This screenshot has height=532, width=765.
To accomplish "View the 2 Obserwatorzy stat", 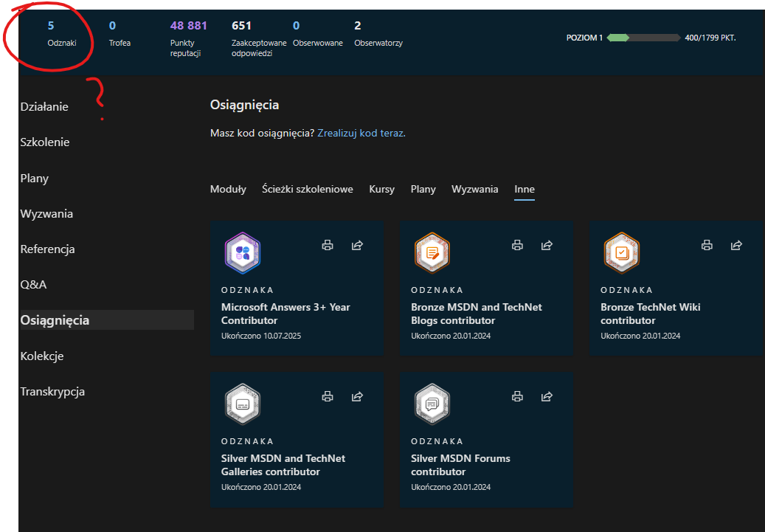I will pyautogui.click(x=378, y=34).
